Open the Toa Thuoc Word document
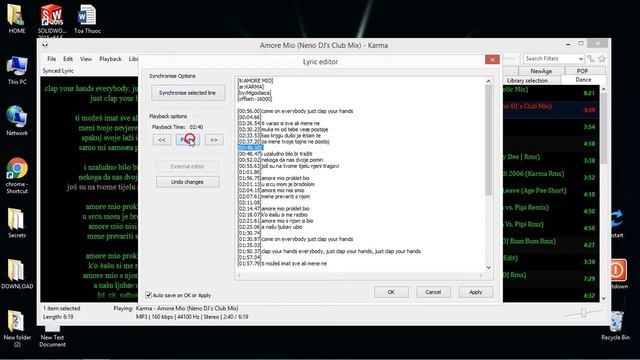The width and height of the screenshot is (640, 360). pyautogui.click(x=87, y=19)
